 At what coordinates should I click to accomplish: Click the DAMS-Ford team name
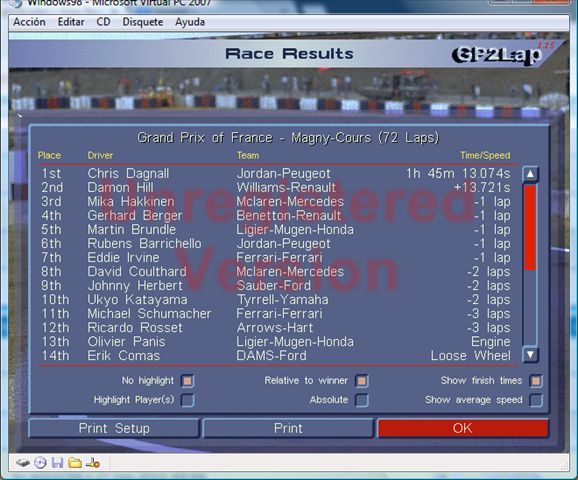[271, 356]
